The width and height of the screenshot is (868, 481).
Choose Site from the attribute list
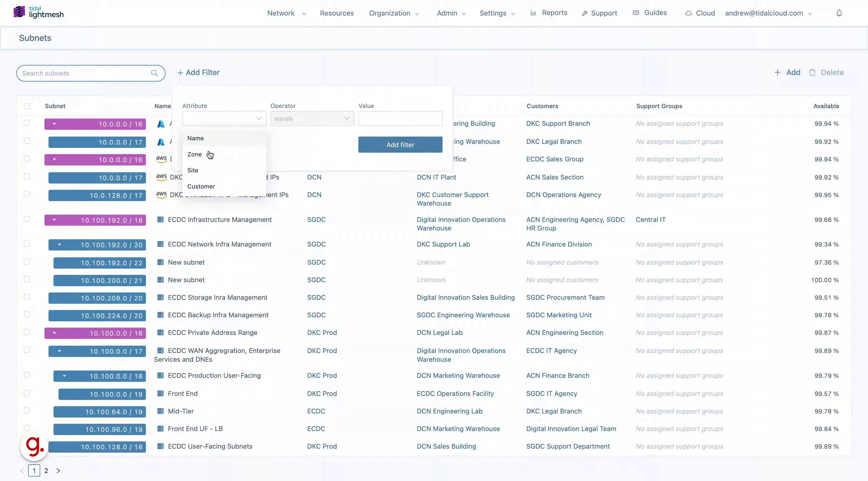coord(224,170)
